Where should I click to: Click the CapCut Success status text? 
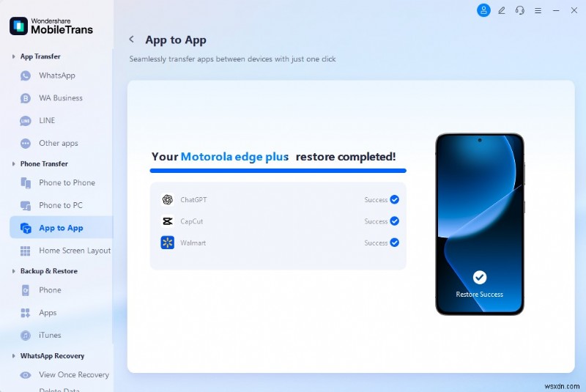pyautogui.click(x=376, y=221)
